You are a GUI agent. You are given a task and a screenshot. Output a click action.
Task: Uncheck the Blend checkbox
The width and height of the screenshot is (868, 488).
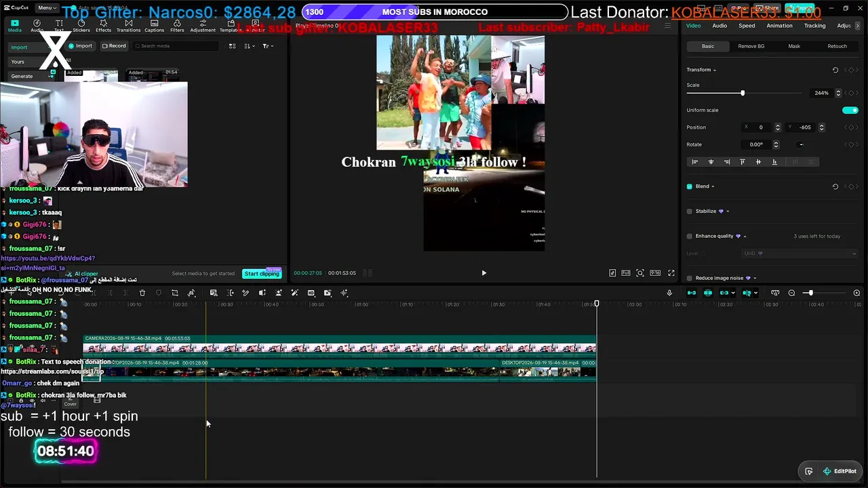click(x=690, y=186)
